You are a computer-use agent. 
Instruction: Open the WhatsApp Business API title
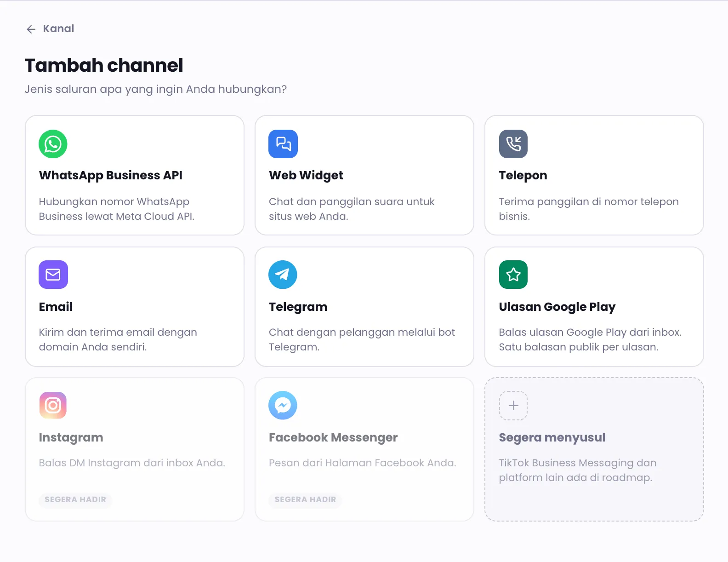pos(111,175)
